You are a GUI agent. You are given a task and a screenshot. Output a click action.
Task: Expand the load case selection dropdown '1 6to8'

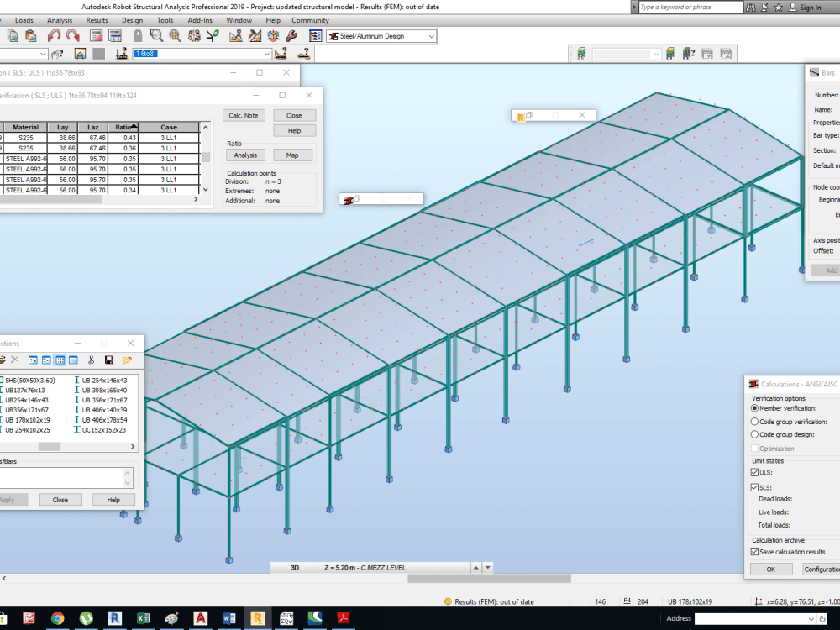(267, 54)
